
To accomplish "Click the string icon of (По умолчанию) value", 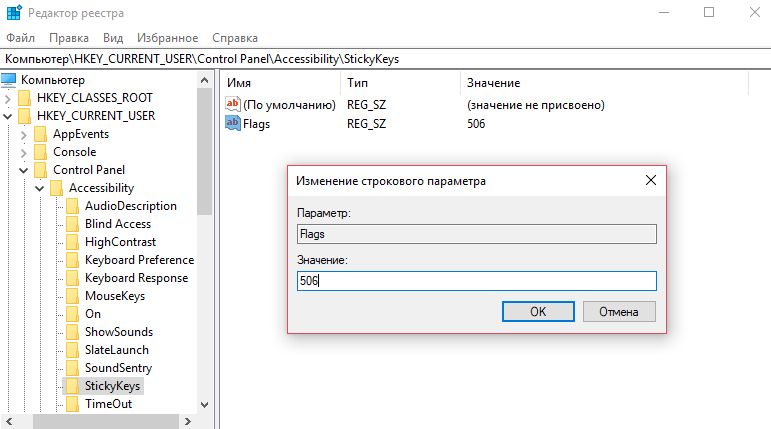I will pyautogui.click(x=233, y=104).
